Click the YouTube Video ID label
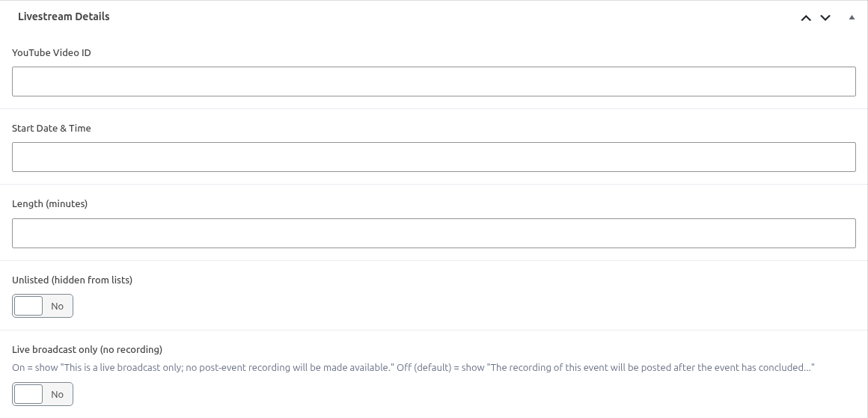This screenshot has height=418, width=868. click(x=52, y=52)
